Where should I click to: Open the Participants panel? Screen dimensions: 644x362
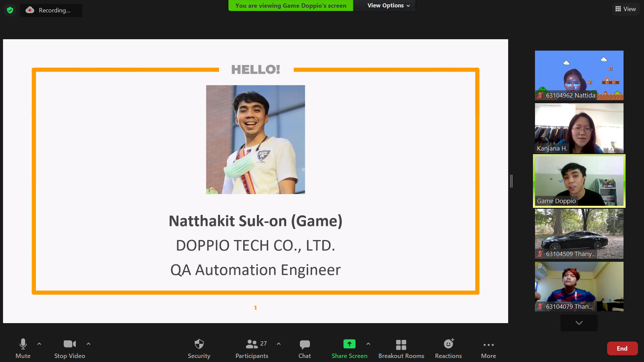[x=252, y=349]
